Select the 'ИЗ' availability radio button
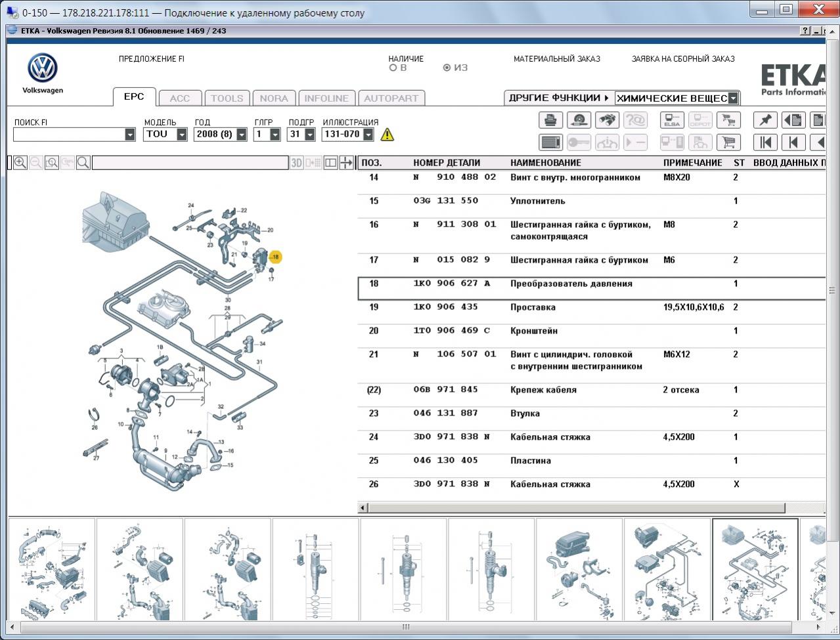This screenshot has height=640, width=840. point(447,68)
